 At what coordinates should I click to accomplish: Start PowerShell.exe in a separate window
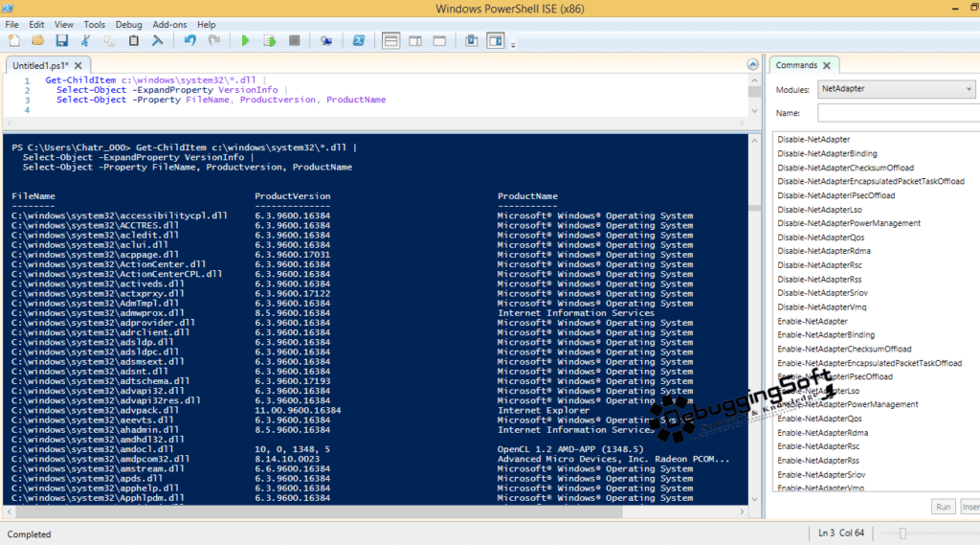[359, 40]
